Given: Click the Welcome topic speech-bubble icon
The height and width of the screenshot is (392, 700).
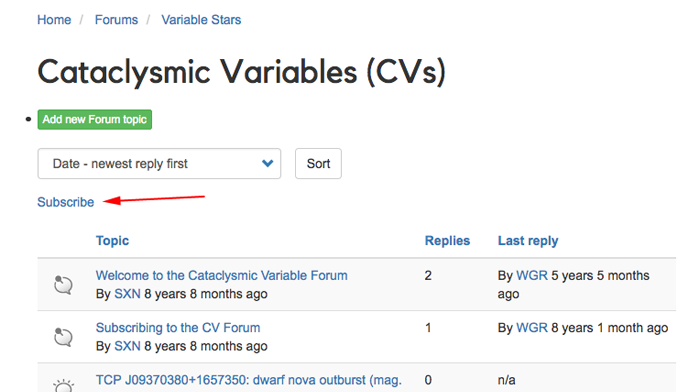Looking at the screenshot, I should click(63, 285).
